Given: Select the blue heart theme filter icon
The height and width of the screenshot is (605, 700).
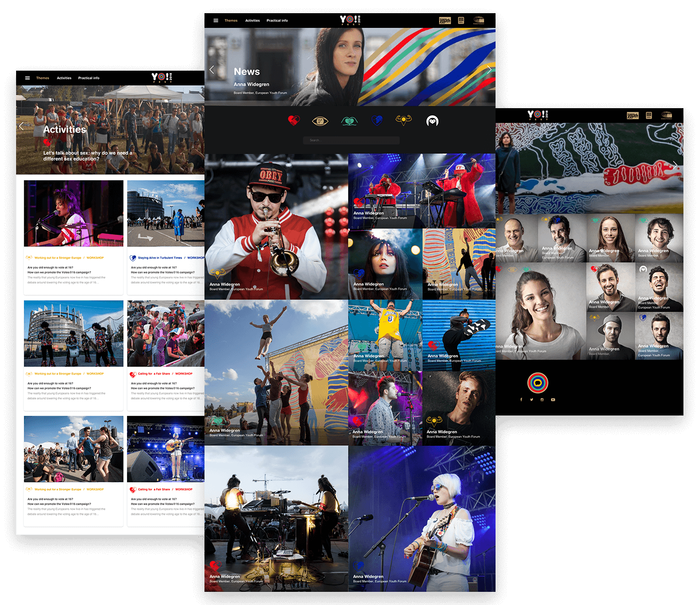Looking at the screenshot, I should (x=377, y=120).
